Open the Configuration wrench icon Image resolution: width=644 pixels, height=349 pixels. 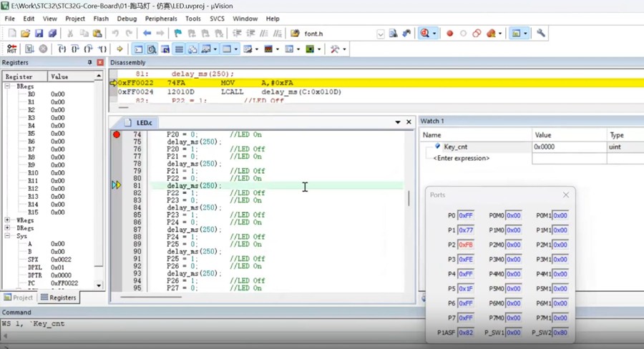[541, 34]
